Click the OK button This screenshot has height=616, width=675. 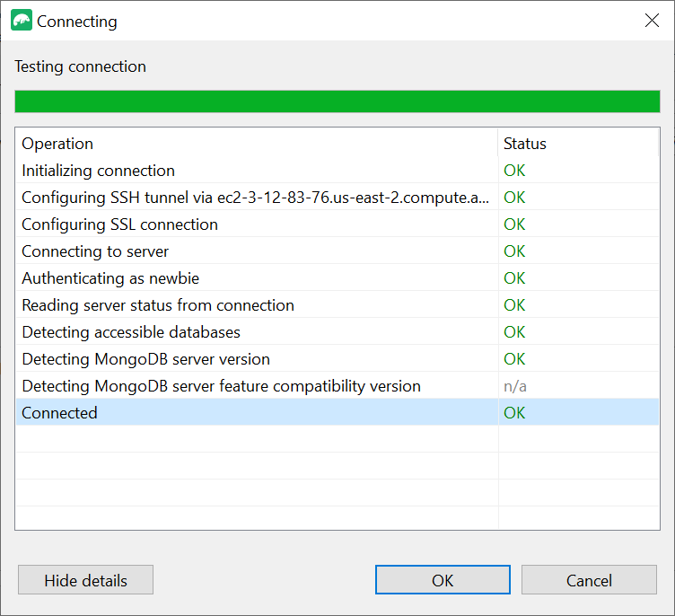tap(443, 580)
